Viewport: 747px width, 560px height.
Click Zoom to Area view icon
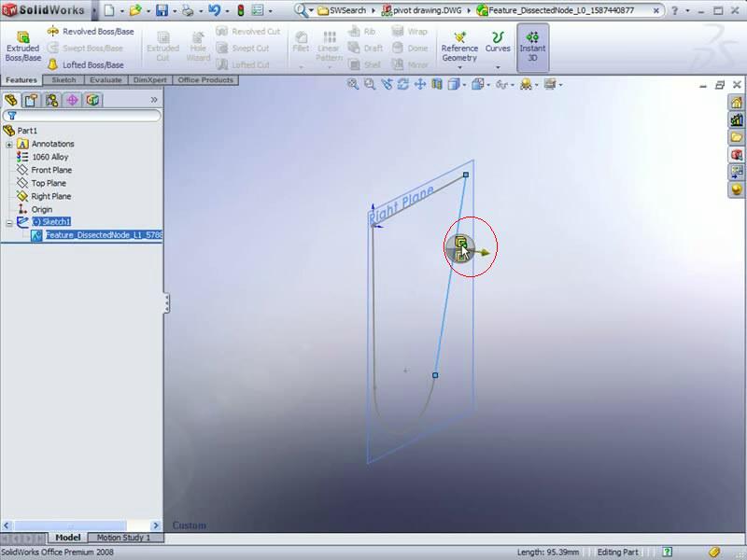point(369,84)
